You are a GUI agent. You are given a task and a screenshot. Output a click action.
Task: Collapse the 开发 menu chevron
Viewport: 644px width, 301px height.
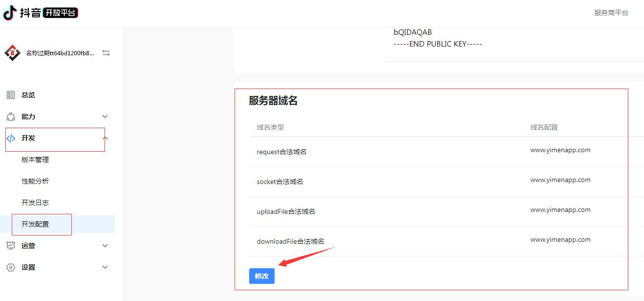point(105,138)
